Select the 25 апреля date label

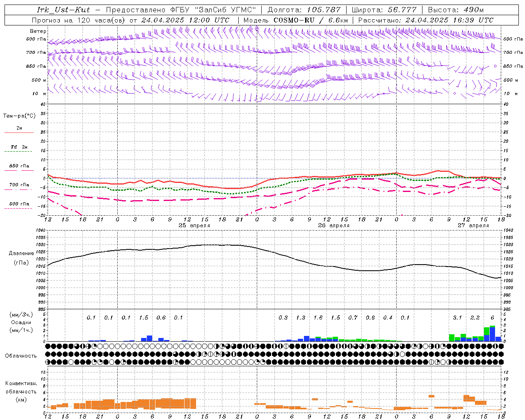click(194, 226)
